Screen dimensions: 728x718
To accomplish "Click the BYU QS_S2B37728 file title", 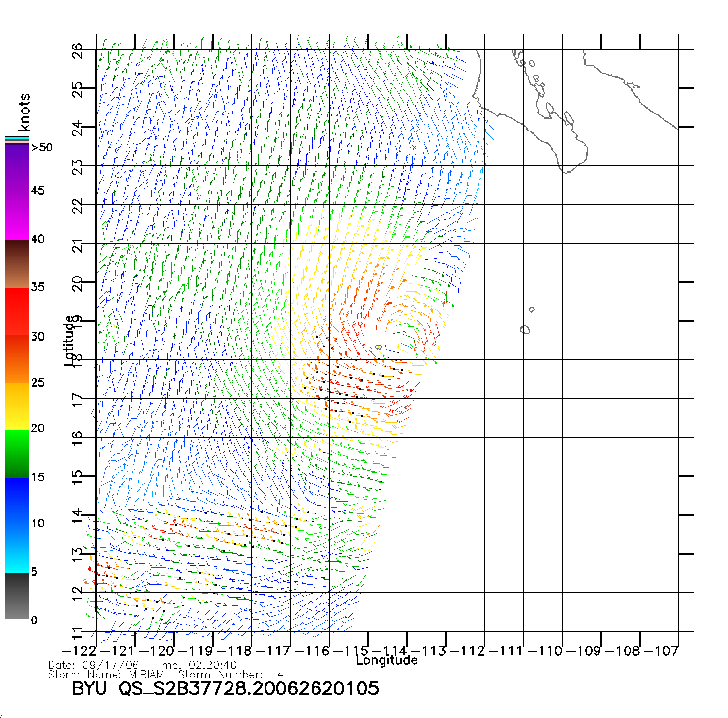I will click(225, 688).
